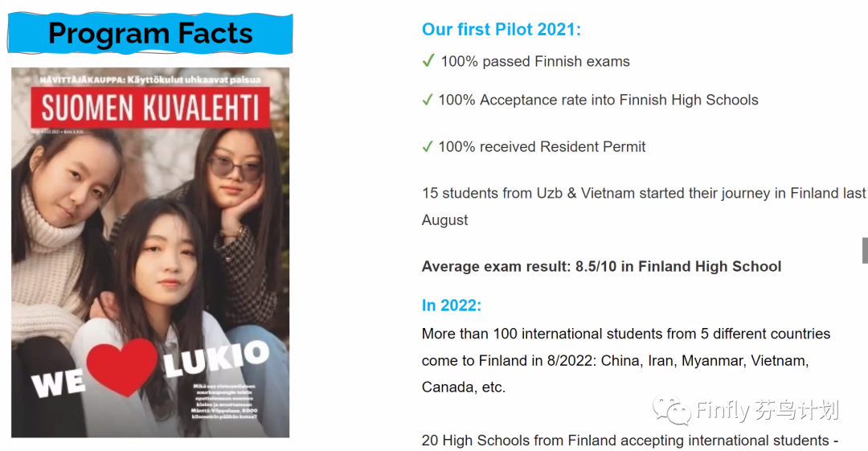
Task: Click the checkmark beside received Resident Permit
Action: pos(428,146)
